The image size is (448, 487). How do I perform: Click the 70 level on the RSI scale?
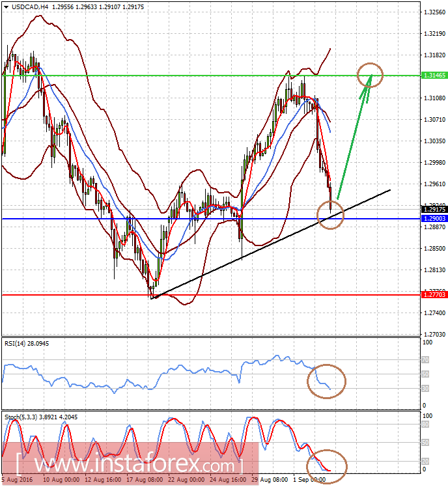[x=425, y=360]
